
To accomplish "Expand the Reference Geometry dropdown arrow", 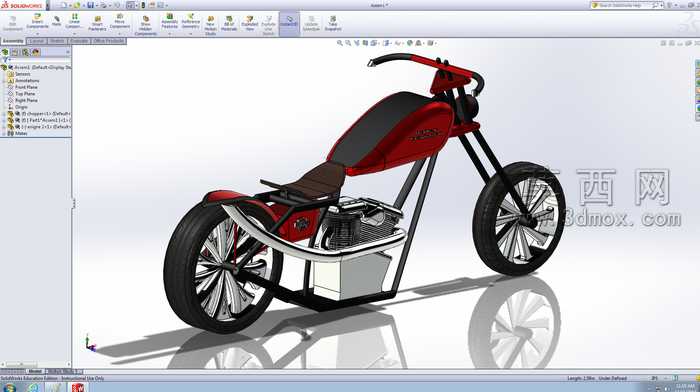I will point(191,33).
